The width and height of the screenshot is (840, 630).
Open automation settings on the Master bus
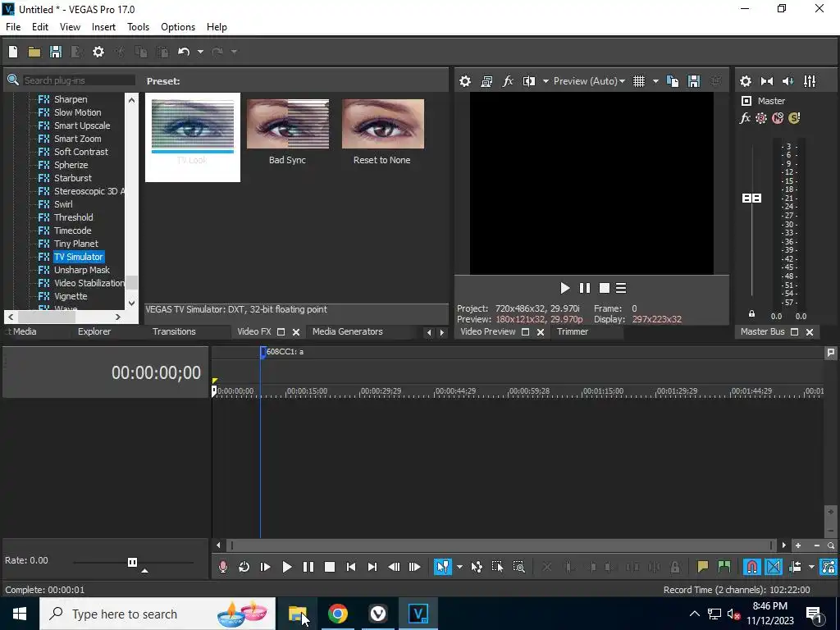[761, 118]
